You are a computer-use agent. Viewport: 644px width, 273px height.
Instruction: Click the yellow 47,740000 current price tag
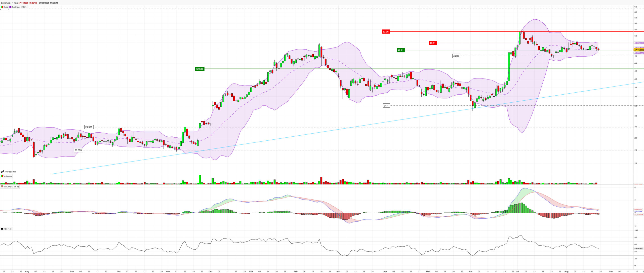pos(639,50)
